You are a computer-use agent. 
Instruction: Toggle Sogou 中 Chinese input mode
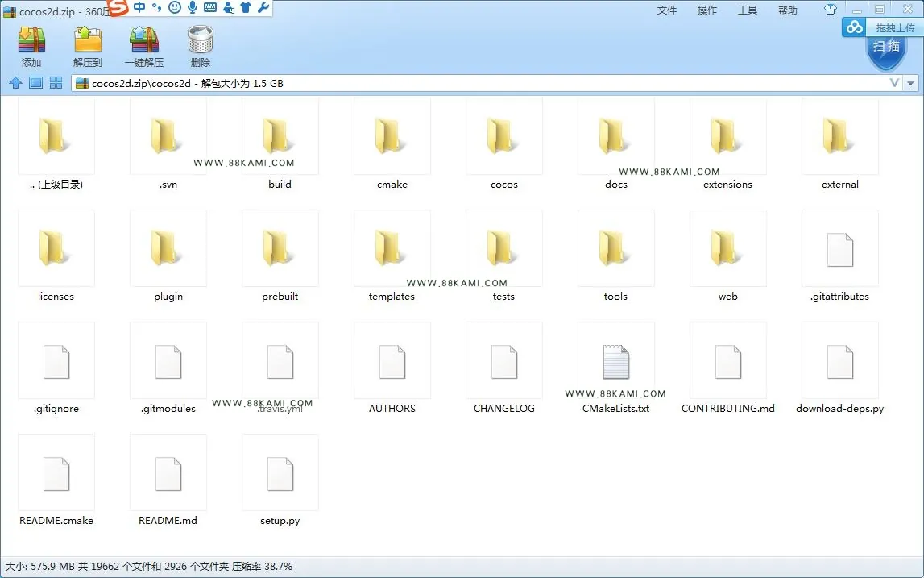[x=139, y=7]
